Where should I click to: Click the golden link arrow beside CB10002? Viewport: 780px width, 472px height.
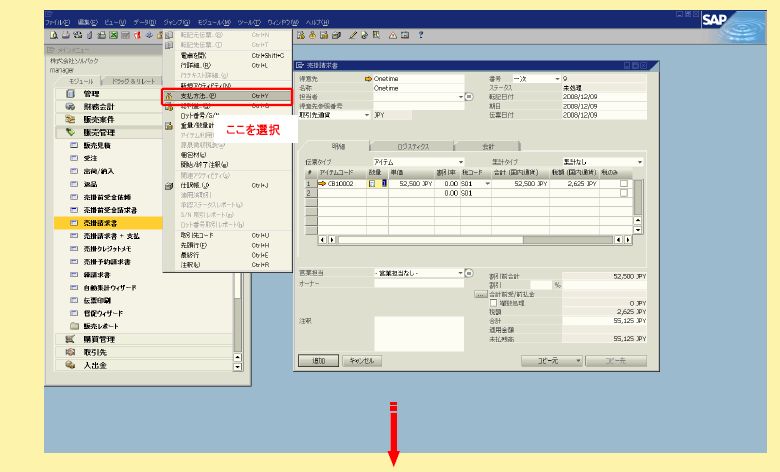322,184
